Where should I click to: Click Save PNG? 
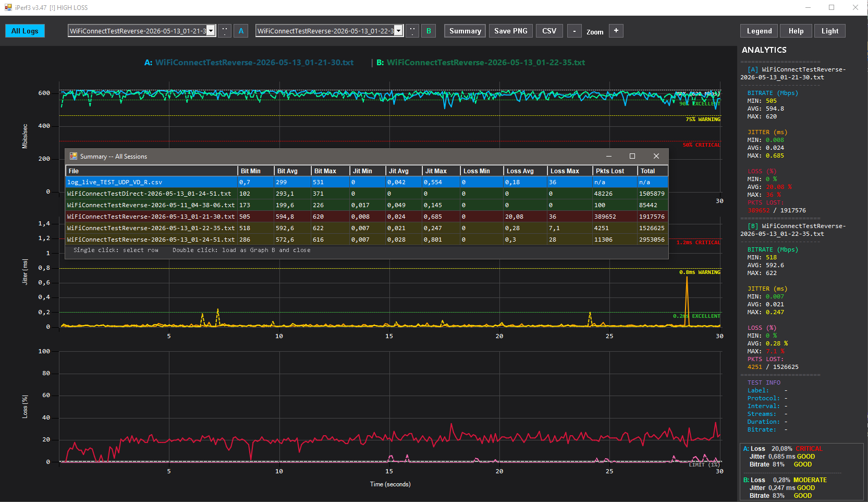(x=511, y=31)
